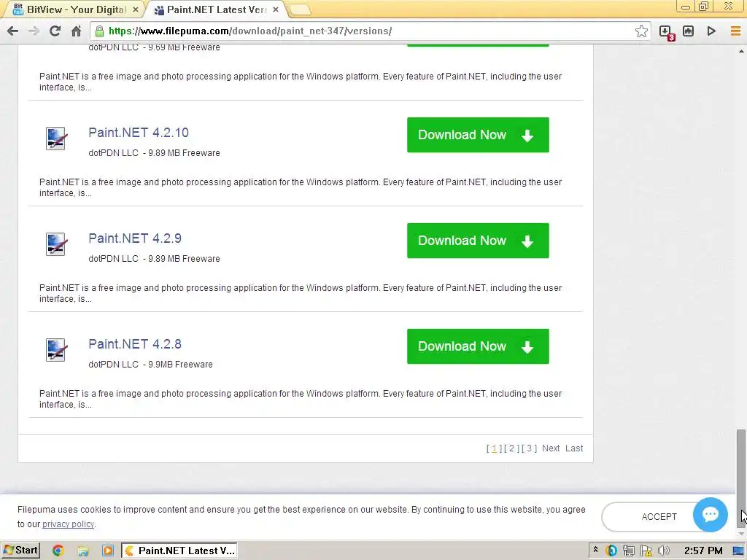Viewport: 747px width, 560px height.
Task: Click the extension icon left of the play arrow
Action: pyautogui.click(x=688, y=31)
